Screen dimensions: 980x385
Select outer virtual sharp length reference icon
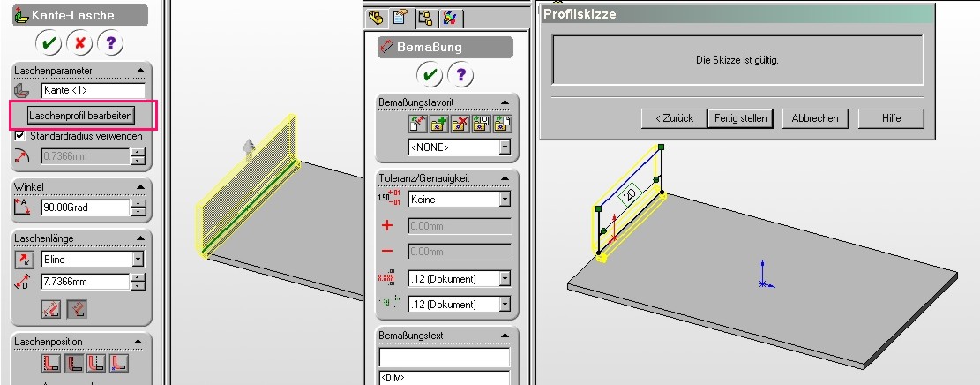click(x=50, y=309)
